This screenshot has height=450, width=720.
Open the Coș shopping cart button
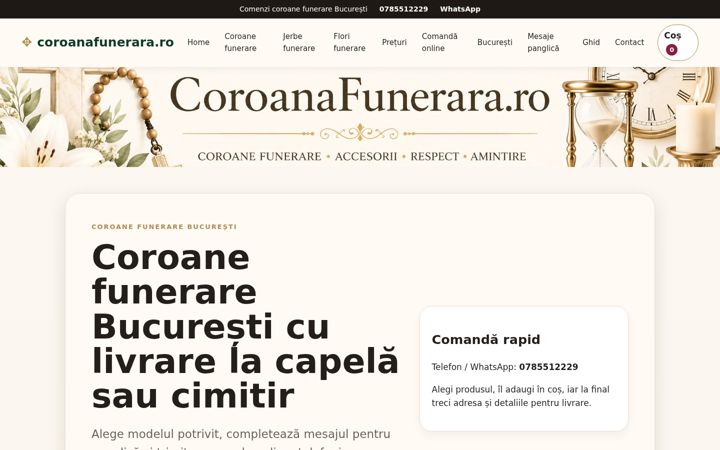coord(677,42)
